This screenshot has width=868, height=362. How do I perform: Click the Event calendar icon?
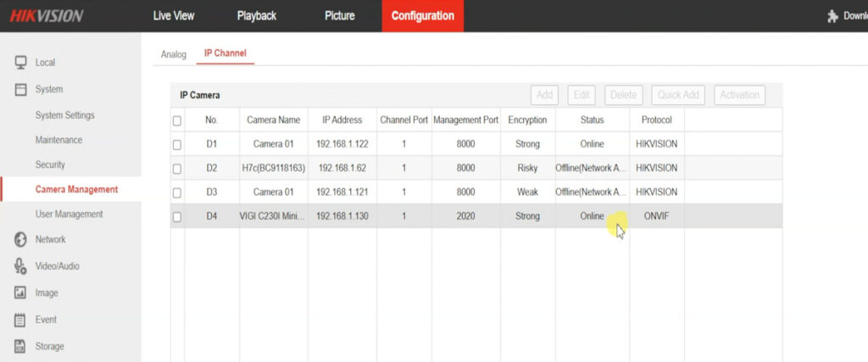pyautogui.click(x=21, y=320)
